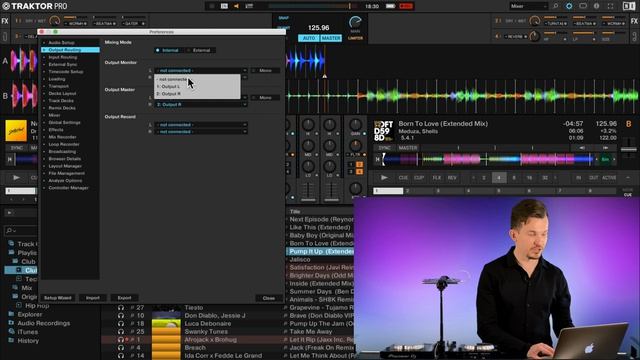Click the Deck B GAIN knob
The image size is (640, 360).
(x=356, y=124)
